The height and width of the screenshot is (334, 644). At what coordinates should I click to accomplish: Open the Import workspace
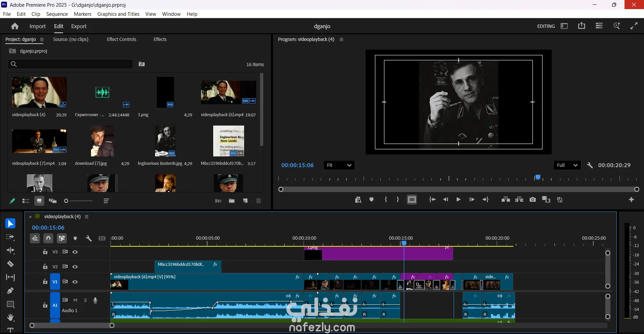click(x=38, y=26)
